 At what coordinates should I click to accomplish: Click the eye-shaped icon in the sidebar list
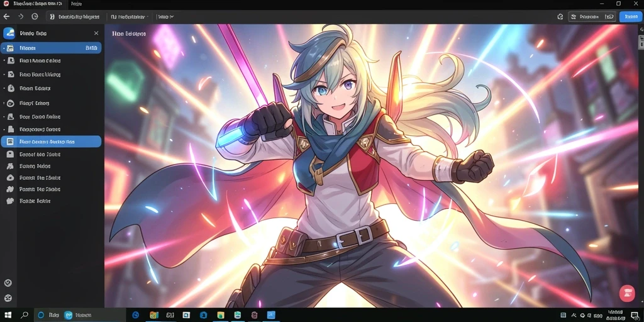pos(11,103)
